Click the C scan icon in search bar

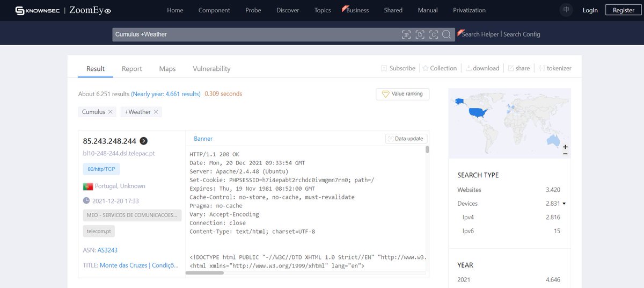[x=433, y=34]
